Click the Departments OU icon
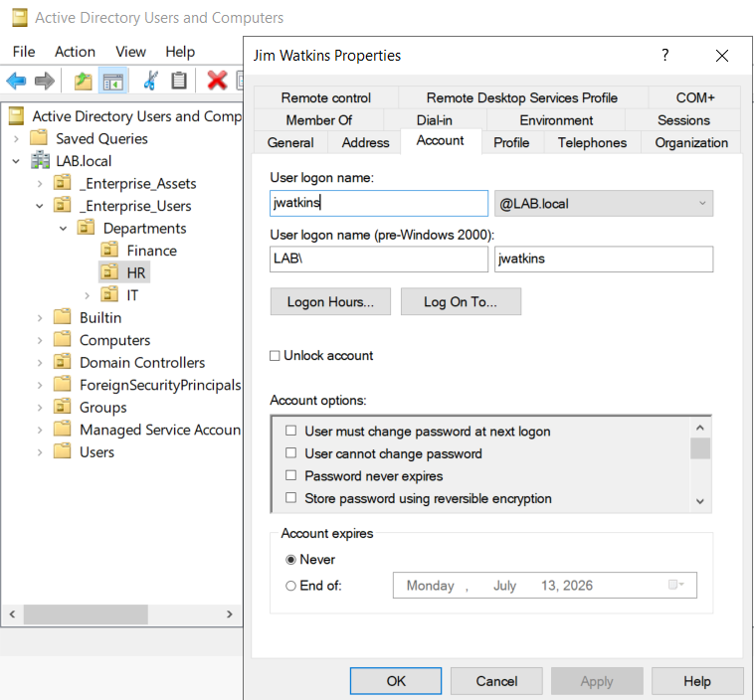The image size is (754, 700). (x=87, y=228)
